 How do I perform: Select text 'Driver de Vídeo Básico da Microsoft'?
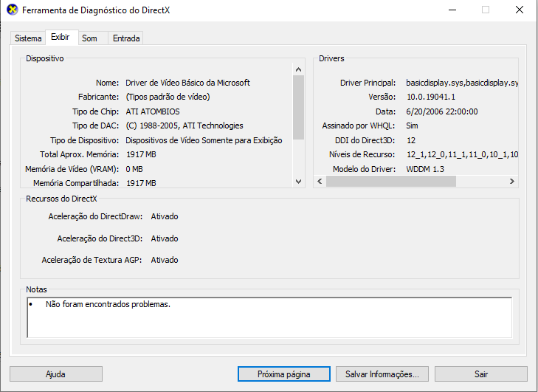tap(187, 83)
